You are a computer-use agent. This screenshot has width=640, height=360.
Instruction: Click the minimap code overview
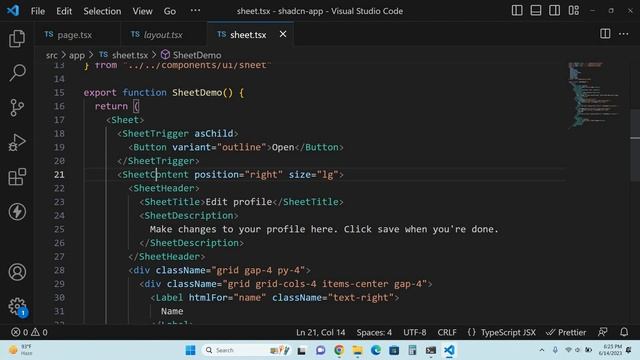point(595,96)
